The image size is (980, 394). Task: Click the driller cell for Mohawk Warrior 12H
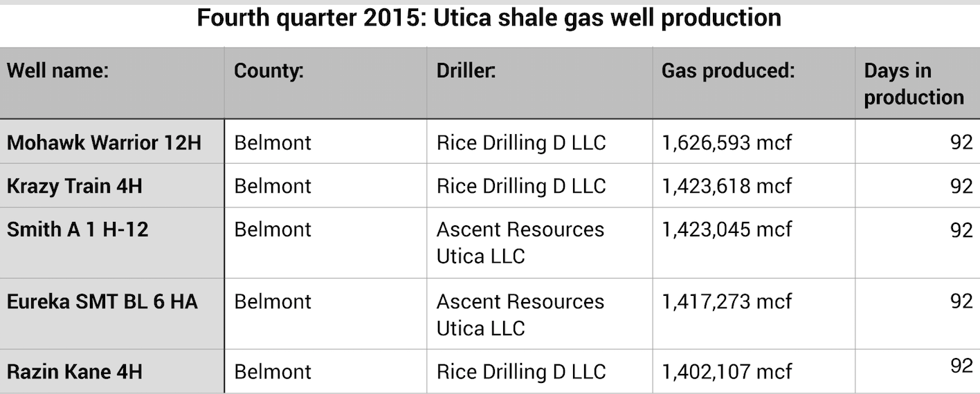coord(521,142)
